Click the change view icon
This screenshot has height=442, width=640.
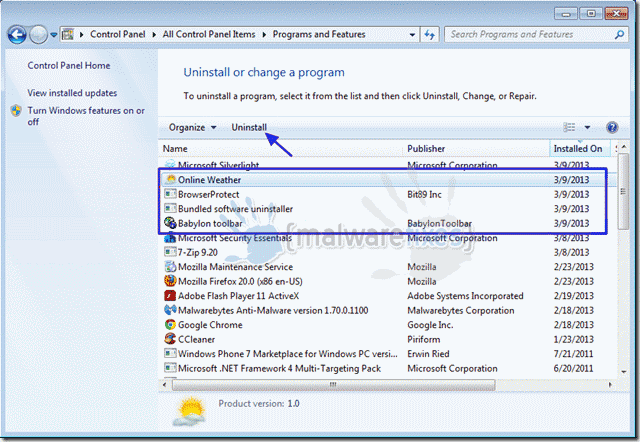coord(569,128)
